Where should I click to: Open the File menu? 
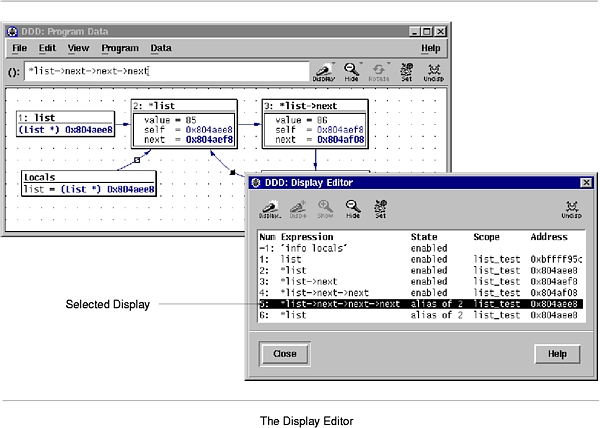pyautogui.click(x=19, y=48)
